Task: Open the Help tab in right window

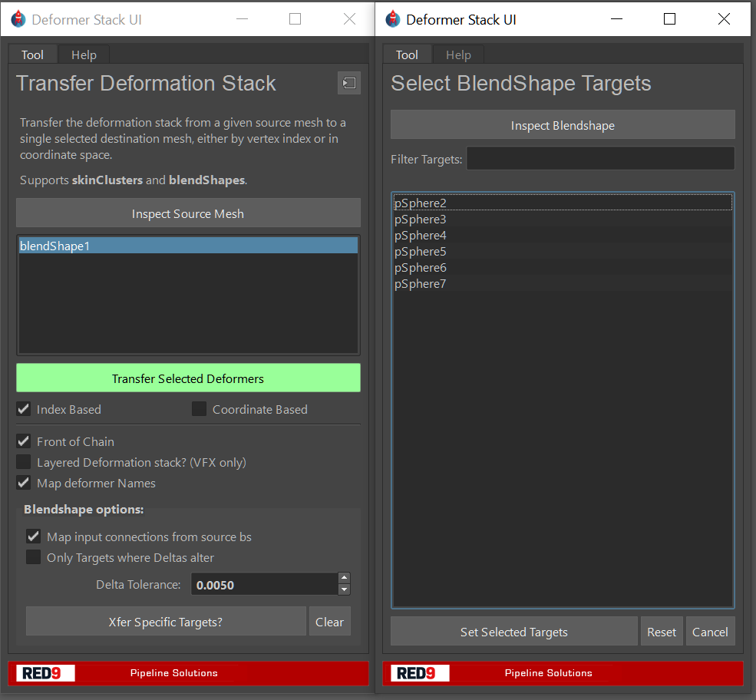Action: tap(458, 55)
